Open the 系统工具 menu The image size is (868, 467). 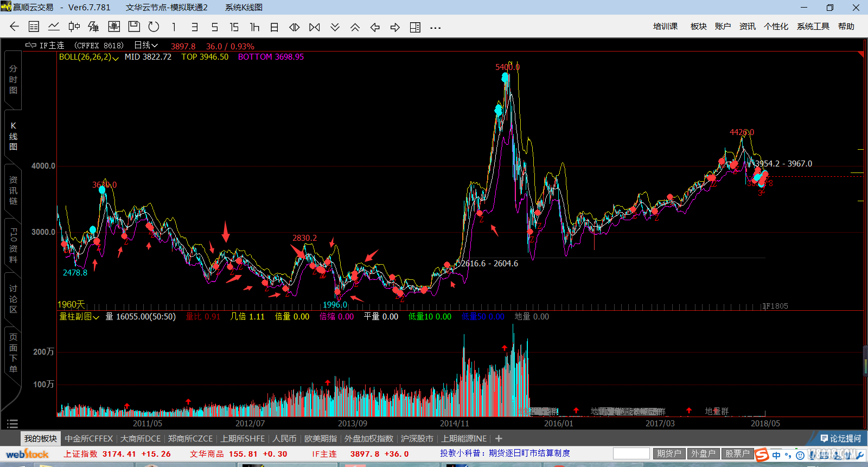[x=813, y=27]
